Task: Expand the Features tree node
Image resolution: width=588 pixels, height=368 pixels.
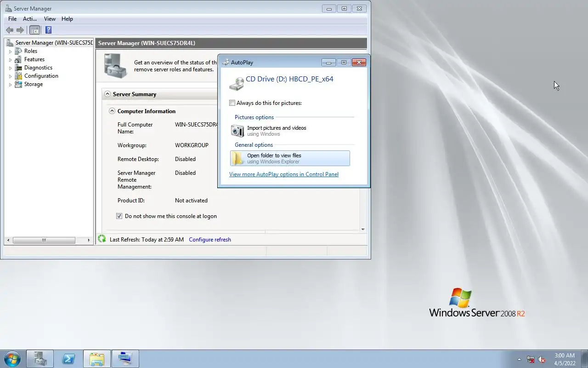Action: pyautogui.click(x=10, y=60)
